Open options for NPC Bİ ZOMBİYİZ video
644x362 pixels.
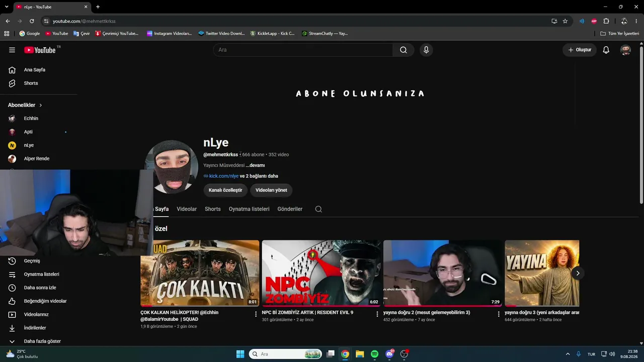377,314
